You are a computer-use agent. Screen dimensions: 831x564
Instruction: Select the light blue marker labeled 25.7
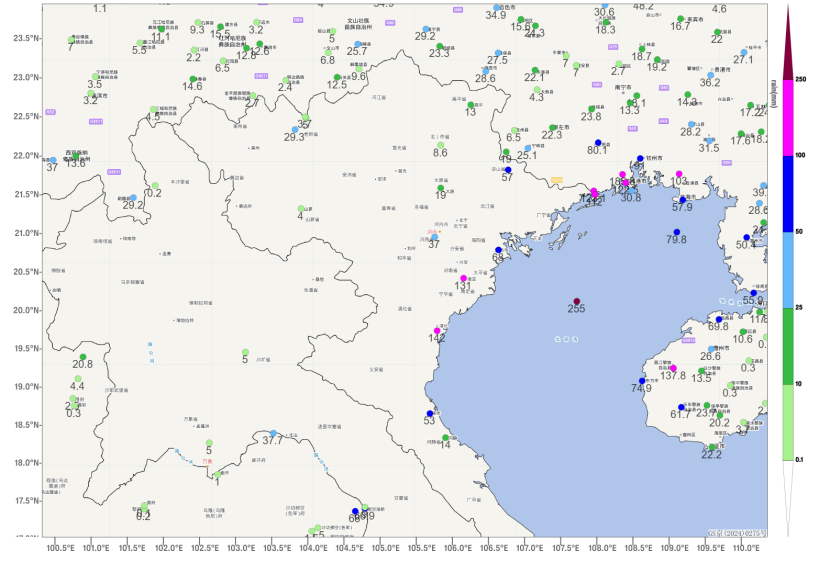pyautogui.click(x=358, y=45)
